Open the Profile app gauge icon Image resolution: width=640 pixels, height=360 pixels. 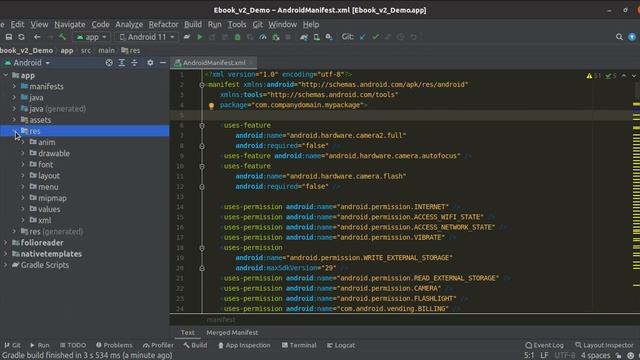(263, 37)
